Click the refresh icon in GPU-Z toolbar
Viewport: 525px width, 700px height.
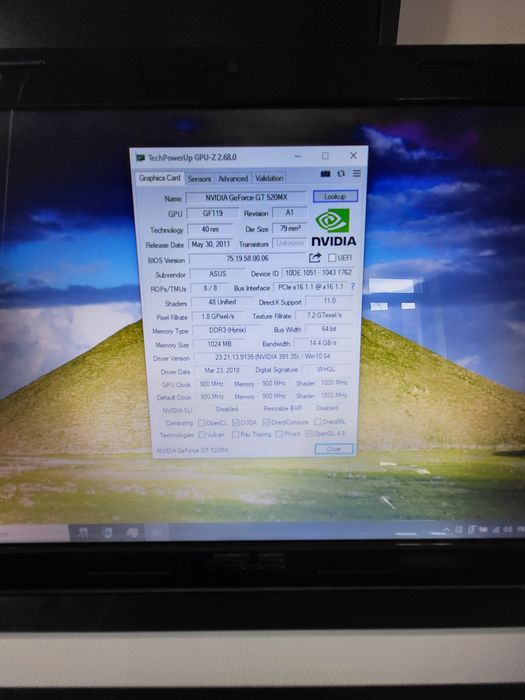click(x=341, y=174)
